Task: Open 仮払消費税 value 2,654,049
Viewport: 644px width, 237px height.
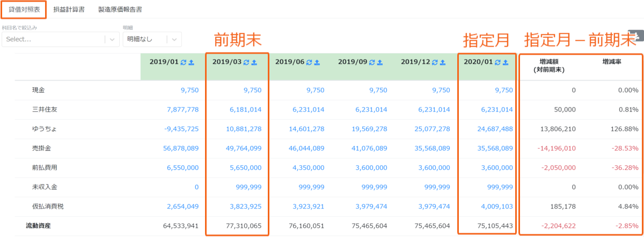Action: pyautogui.click(x=183, y=206)
